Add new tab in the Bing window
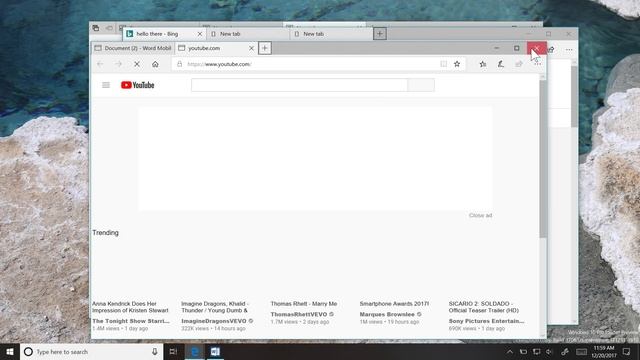Viewport: 640px width, 360px height. [x=380, y=34]
